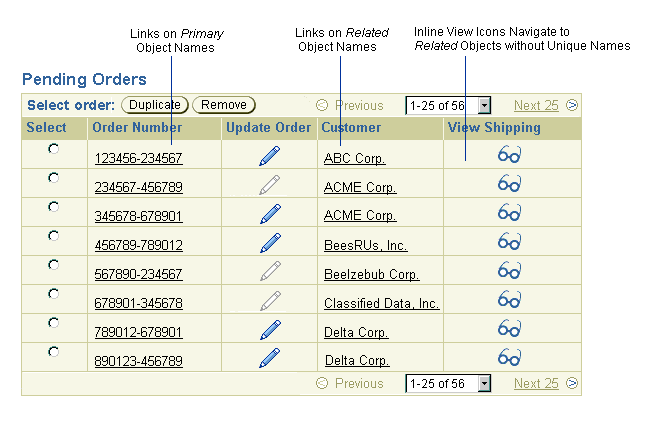The image size is (665, 435).
Task: Click top Next arrow icon
Action: coord(572,105)
